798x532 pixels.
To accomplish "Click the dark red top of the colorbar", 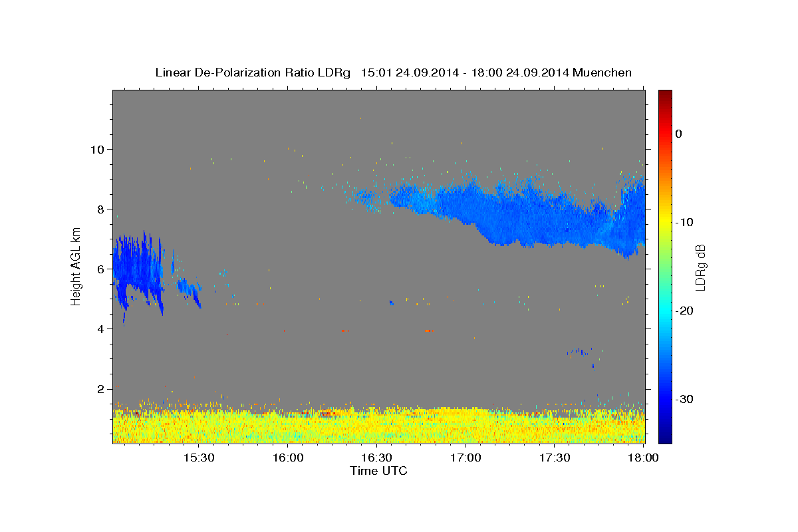I will (x=665, y=95).
